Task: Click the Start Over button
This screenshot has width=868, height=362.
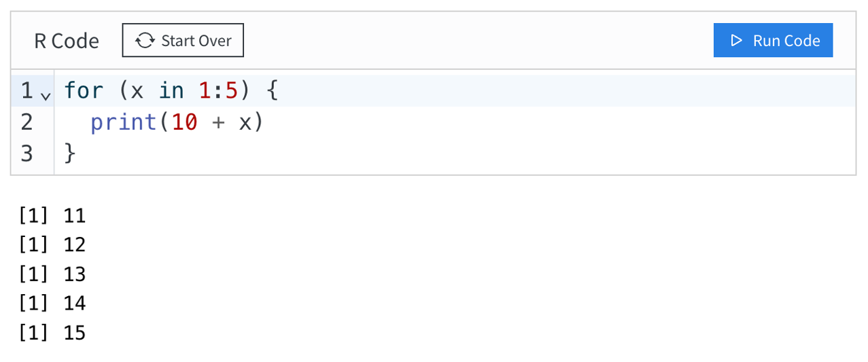Action: point(183,41)
